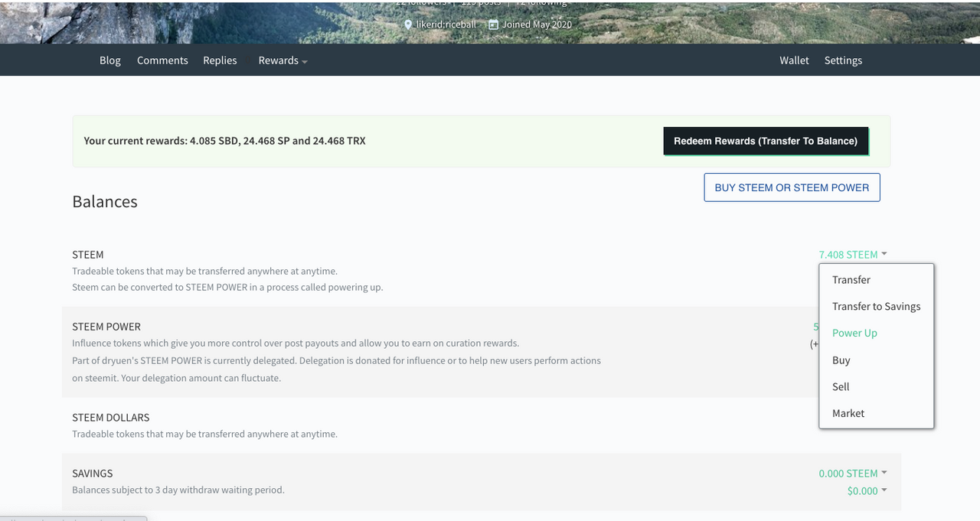
Task: Click the STEEM balance section title
Action: [88, 255]
